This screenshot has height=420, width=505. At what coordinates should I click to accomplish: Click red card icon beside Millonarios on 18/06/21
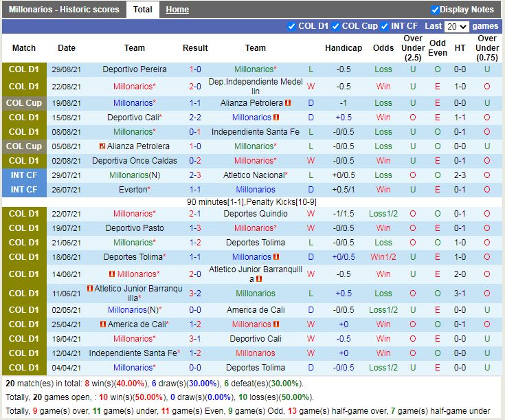click(x=276, y=257)
